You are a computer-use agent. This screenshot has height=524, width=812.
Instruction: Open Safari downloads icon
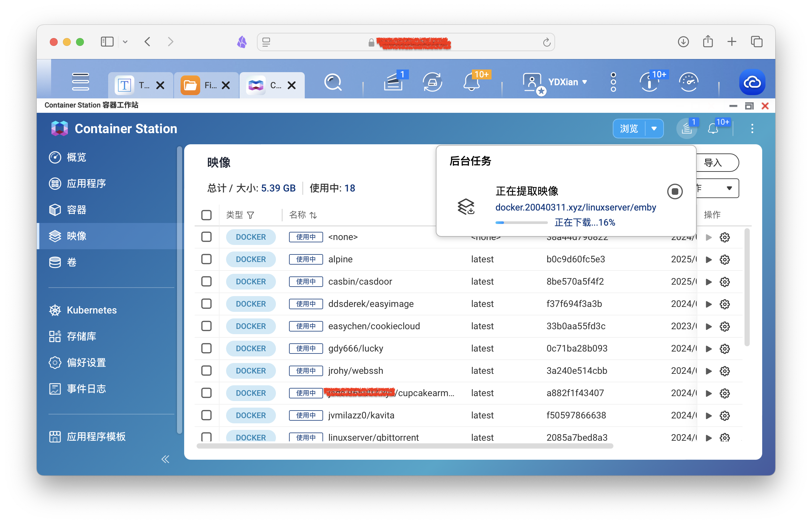pyautogui.click(x=683, y=42)
